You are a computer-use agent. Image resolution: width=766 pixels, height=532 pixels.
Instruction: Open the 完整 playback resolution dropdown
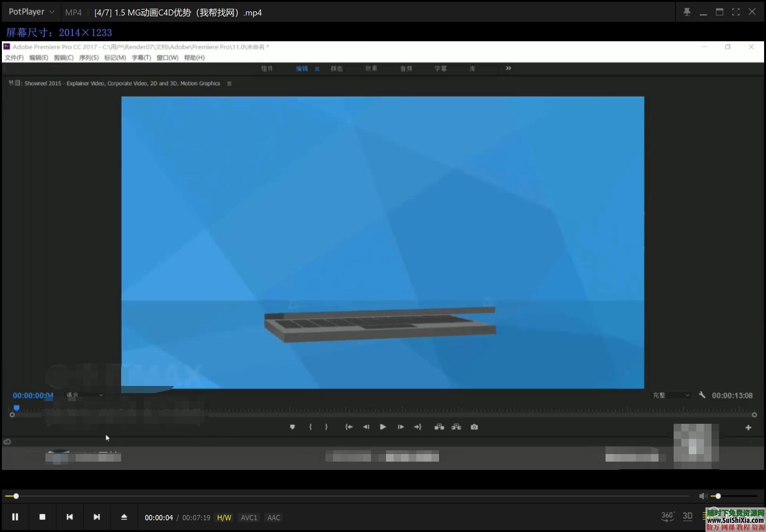pos(671,395)
